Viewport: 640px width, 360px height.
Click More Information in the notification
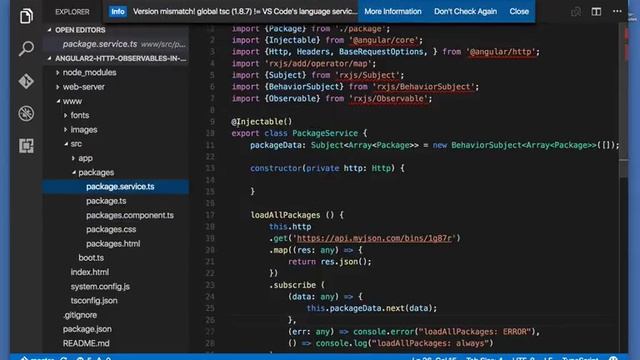[x=393, y=11]
